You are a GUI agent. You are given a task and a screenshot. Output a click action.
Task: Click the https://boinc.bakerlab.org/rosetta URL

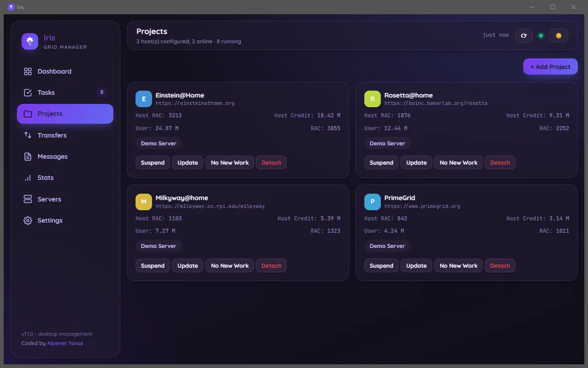coord(436,103)
